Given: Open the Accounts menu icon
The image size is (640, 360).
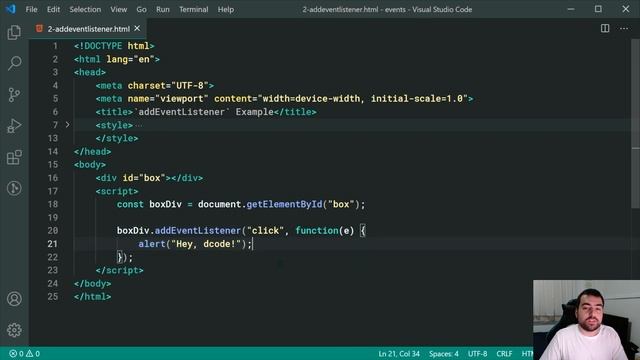Looking at the screenshot, I should [14, 299].
